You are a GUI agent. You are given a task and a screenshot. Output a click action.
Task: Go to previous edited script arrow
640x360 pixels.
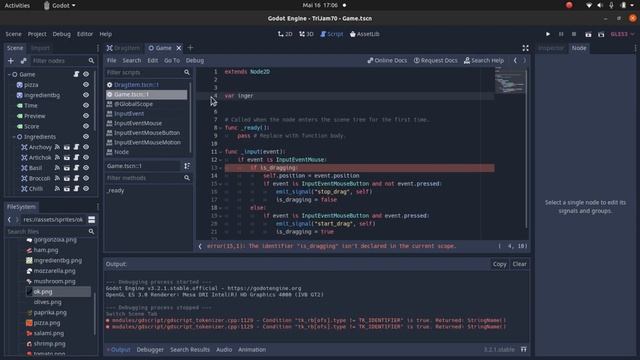pos(515,60)
